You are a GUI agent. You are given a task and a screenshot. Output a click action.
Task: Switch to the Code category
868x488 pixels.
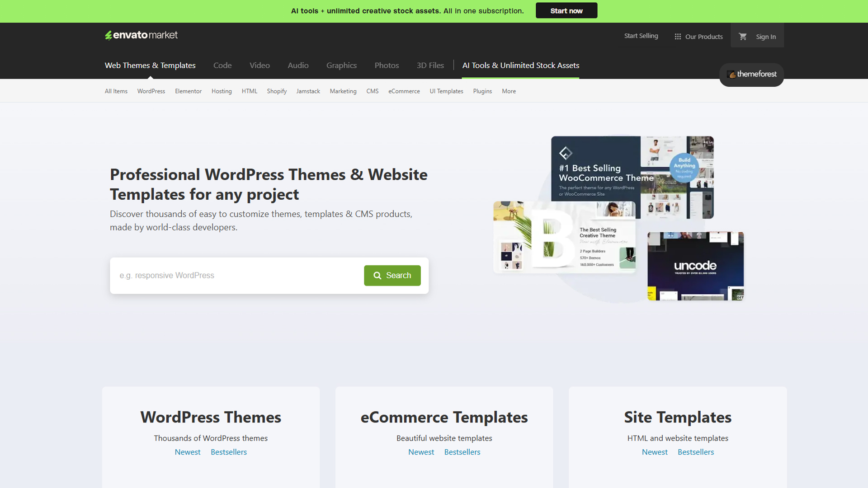[x=222, y=66]
